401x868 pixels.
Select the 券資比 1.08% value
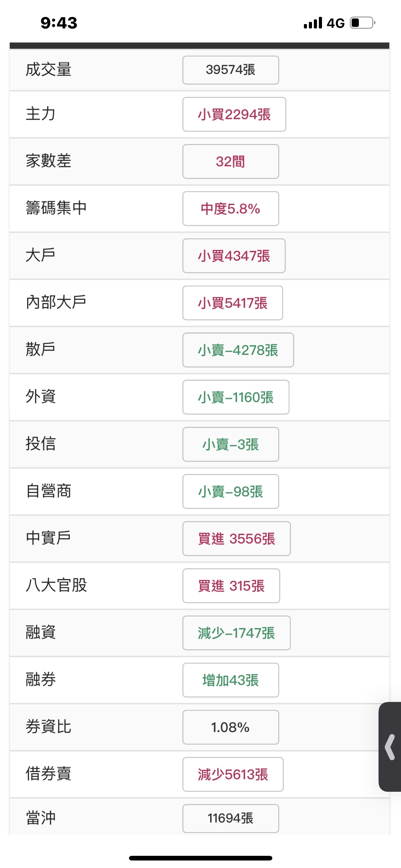[230, 728]
